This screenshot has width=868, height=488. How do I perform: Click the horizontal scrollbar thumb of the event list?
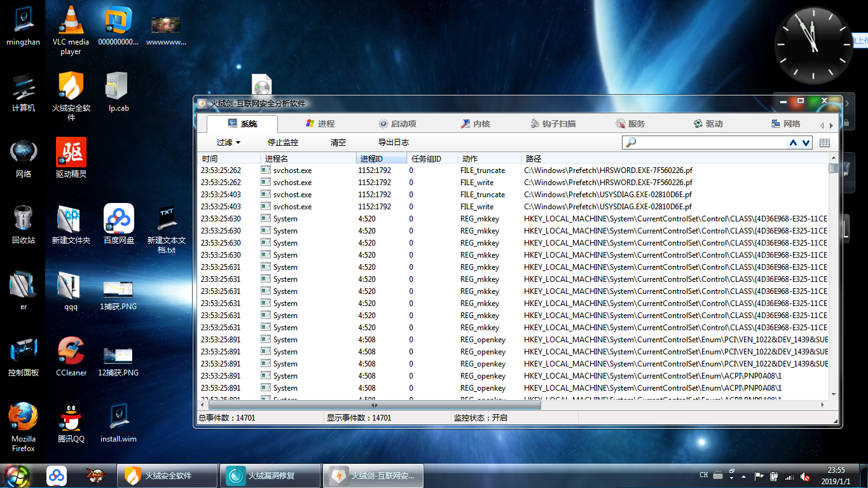click(375, 405)
